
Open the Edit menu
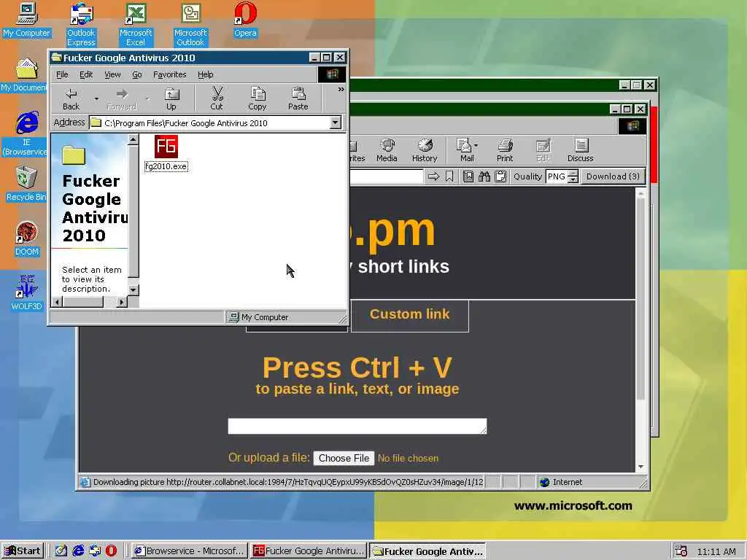86,75
